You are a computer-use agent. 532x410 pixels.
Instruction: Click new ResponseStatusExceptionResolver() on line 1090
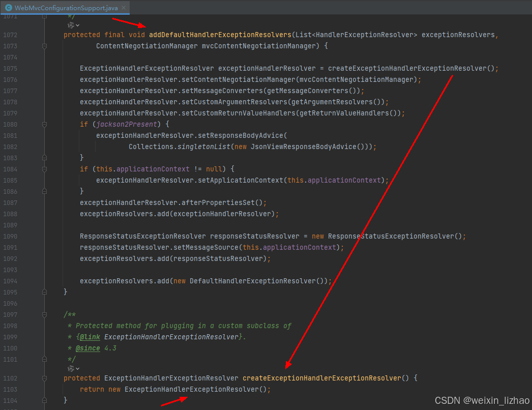pos(387,236)
